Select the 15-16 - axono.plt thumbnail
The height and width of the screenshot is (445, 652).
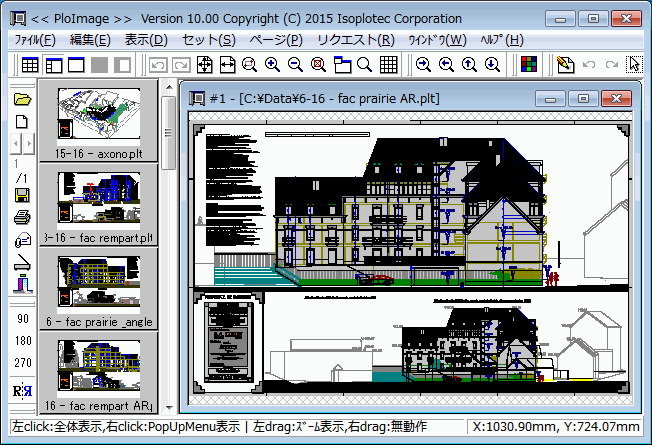(x=99, y=121)
